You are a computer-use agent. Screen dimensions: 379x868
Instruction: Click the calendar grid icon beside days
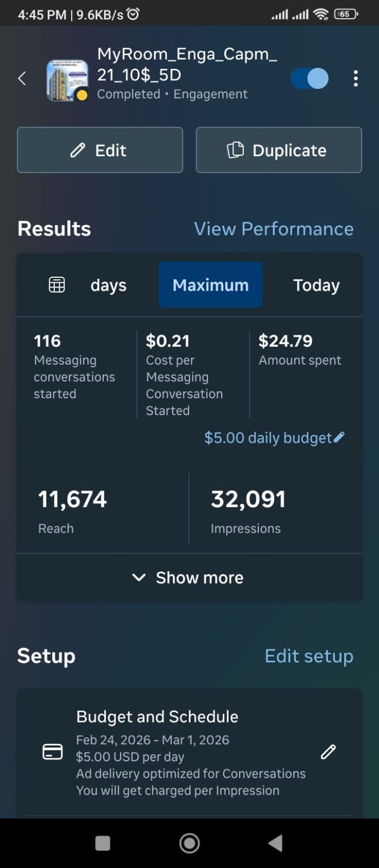click(57, 285)
